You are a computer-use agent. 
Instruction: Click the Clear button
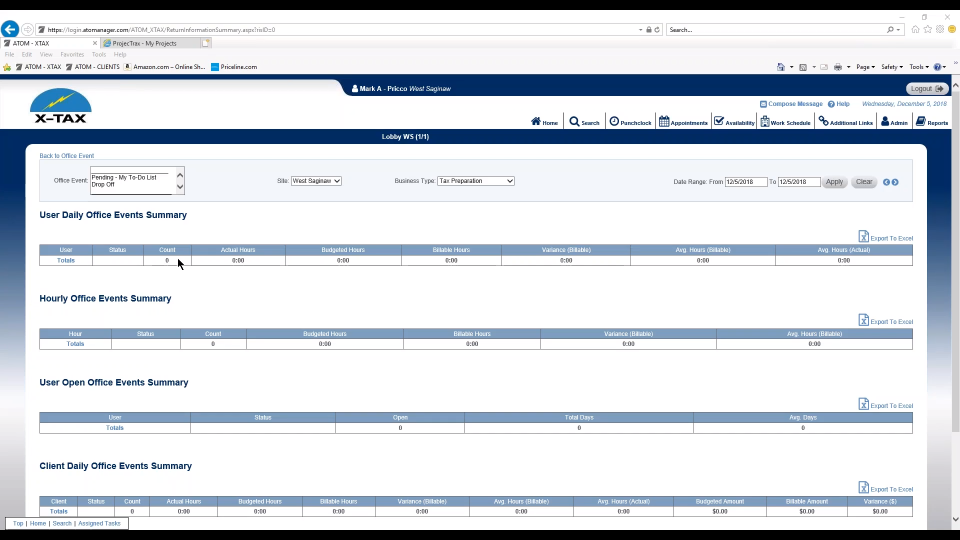(x=864, y=182)
